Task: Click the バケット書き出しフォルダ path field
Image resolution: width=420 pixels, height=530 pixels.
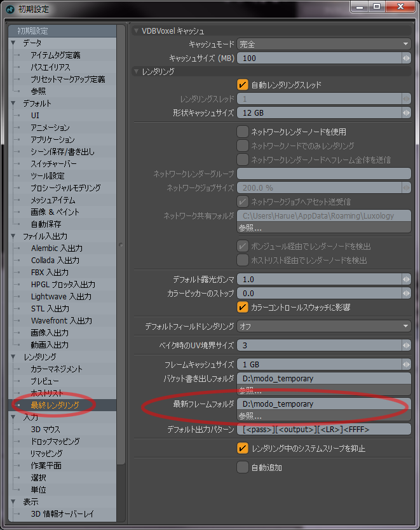Action: pos(323,379)
